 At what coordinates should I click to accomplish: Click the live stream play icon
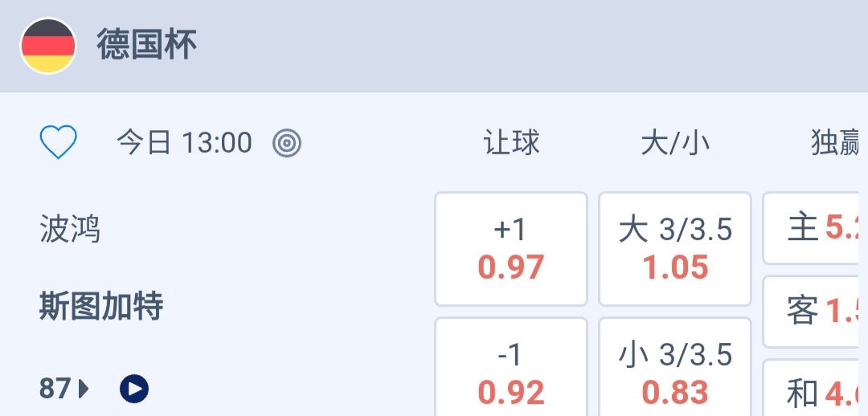tap(134, 389)
